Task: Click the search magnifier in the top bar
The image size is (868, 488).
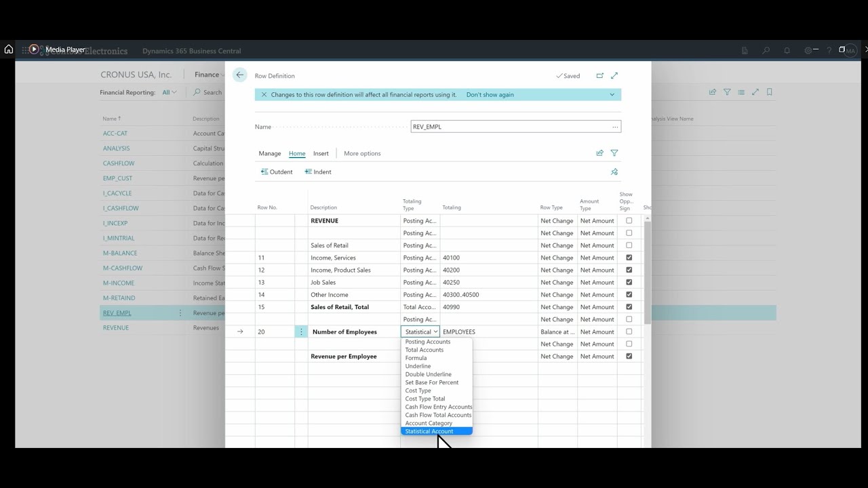Action: tap(766, 51)
